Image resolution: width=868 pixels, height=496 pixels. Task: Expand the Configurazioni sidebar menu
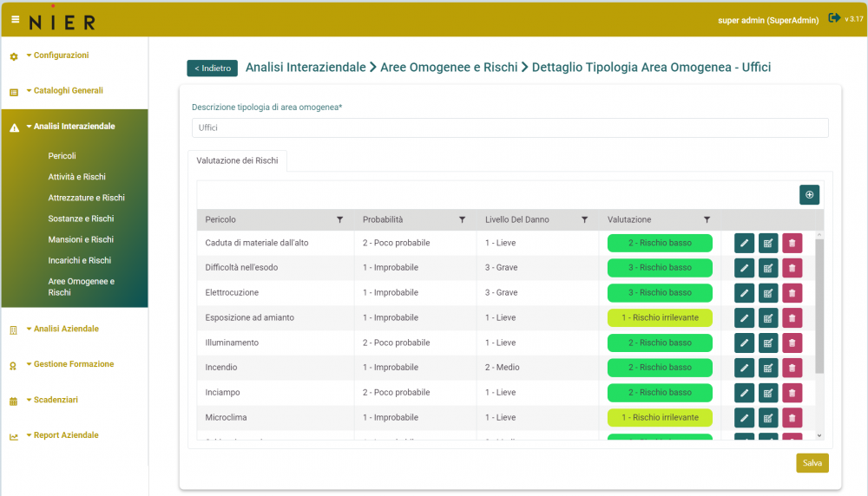pyautogui.click(x=61, y=55)
